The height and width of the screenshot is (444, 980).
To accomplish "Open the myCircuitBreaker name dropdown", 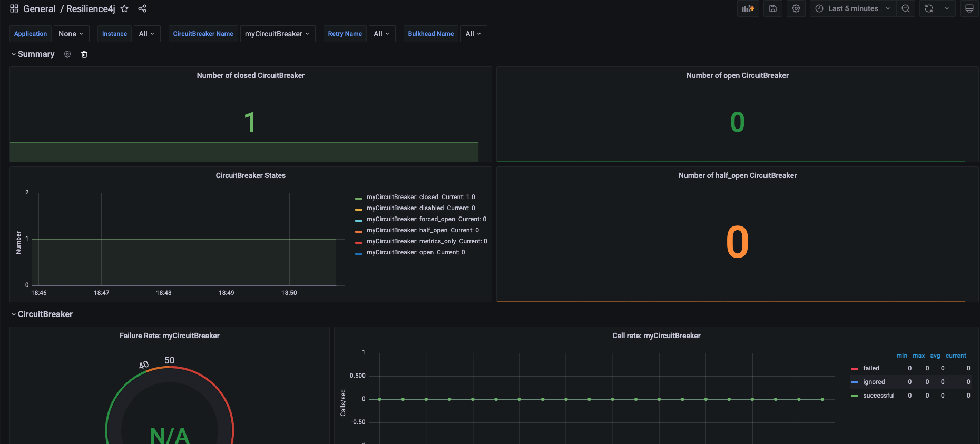I will [278, 34].
